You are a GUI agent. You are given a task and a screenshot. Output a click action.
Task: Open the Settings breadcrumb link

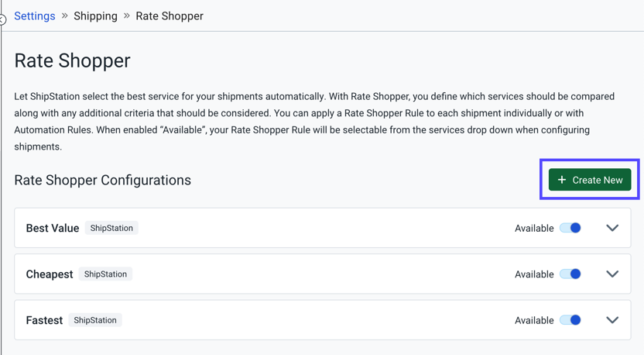point(35,16)
